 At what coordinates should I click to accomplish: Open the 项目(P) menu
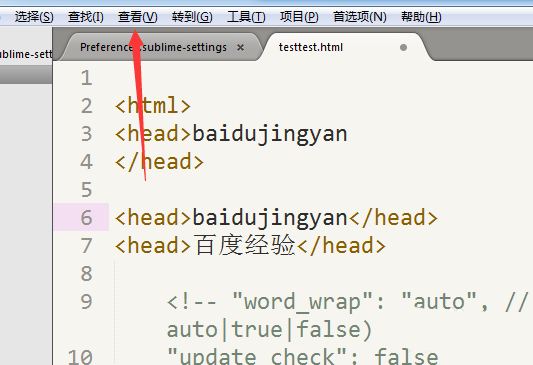(299, 17)
